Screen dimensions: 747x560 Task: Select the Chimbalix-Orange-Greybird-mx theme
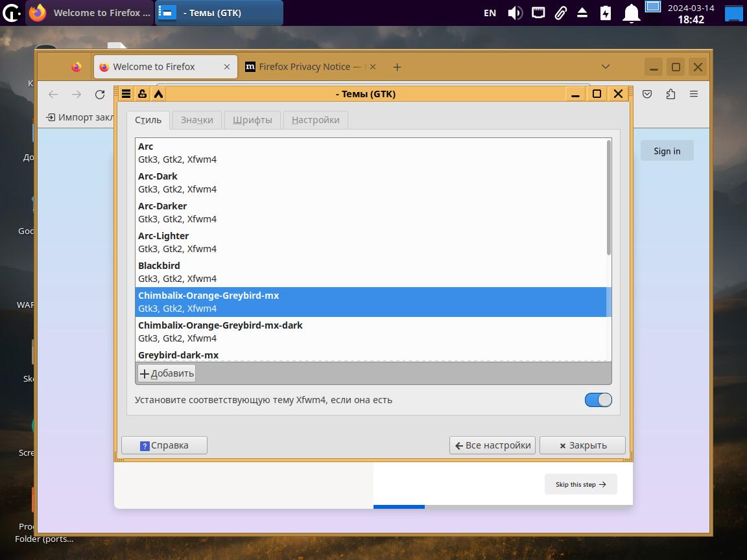click(x=371, y=302)
